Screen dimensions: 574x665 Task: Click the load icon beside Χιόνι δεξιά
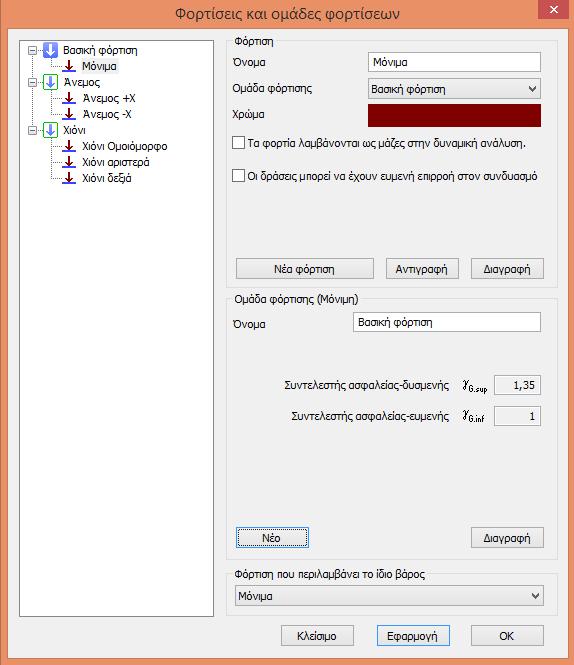69,179
